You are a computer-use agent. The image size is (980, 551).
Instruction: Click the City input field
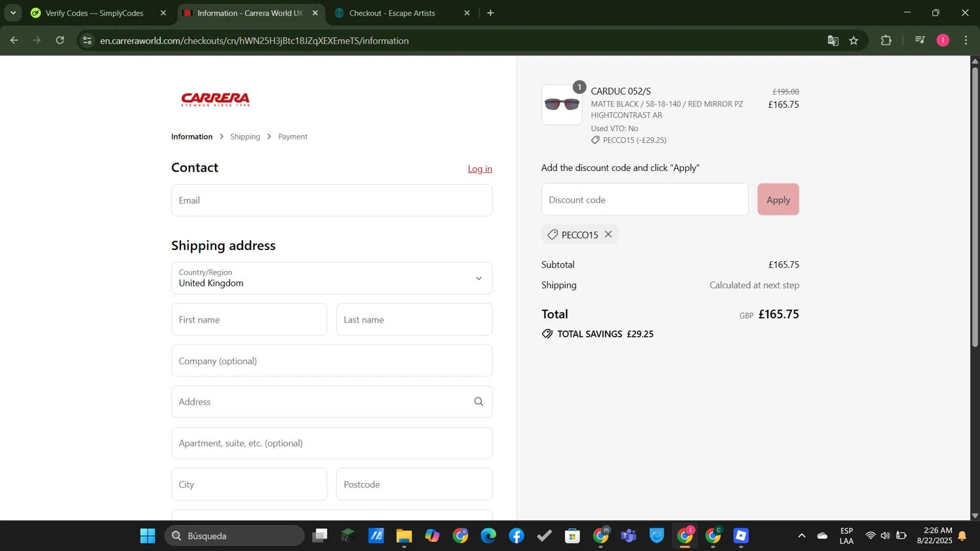coord(250,484)
